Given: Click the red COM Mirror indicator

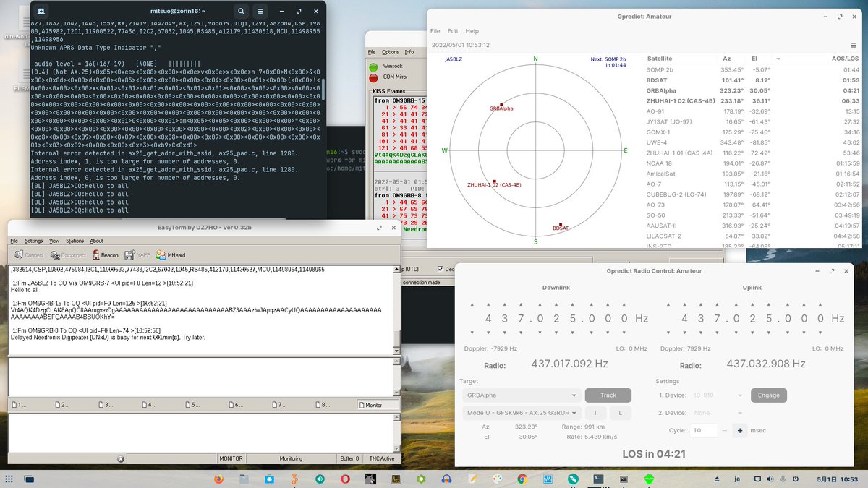Looking at the screenshot, I should 374,77.
